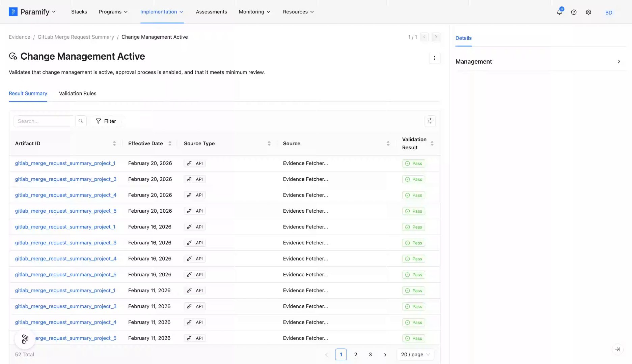Click Pass badge for project_5 February 16
632x364 pixels.
tap(413, 275)
